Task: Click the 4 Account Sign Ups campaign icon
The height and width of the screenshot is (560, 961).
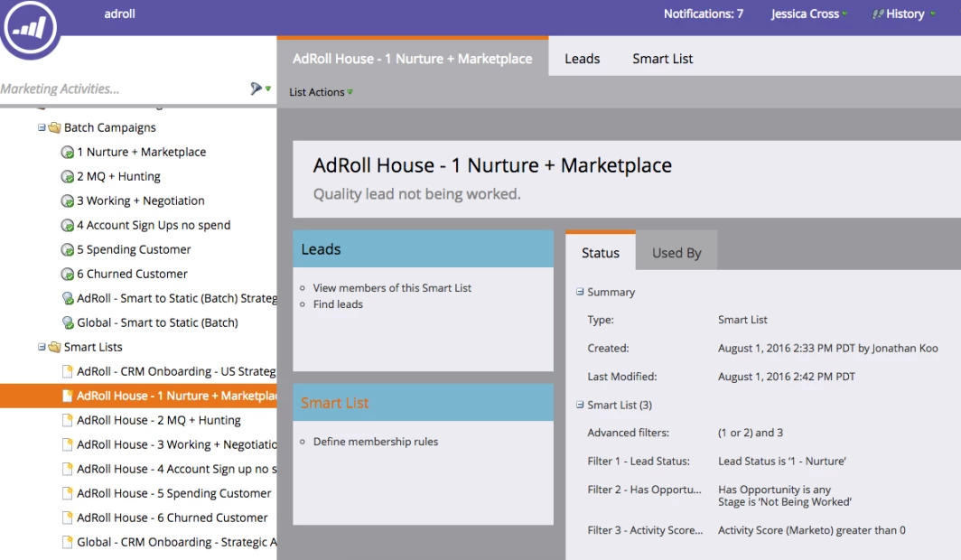Action: [x=68, y=226]
